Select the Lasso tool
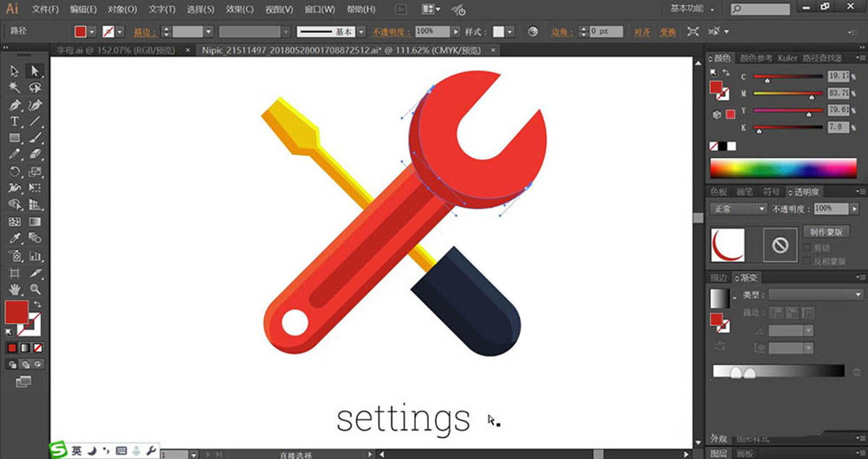 point(34,87)
